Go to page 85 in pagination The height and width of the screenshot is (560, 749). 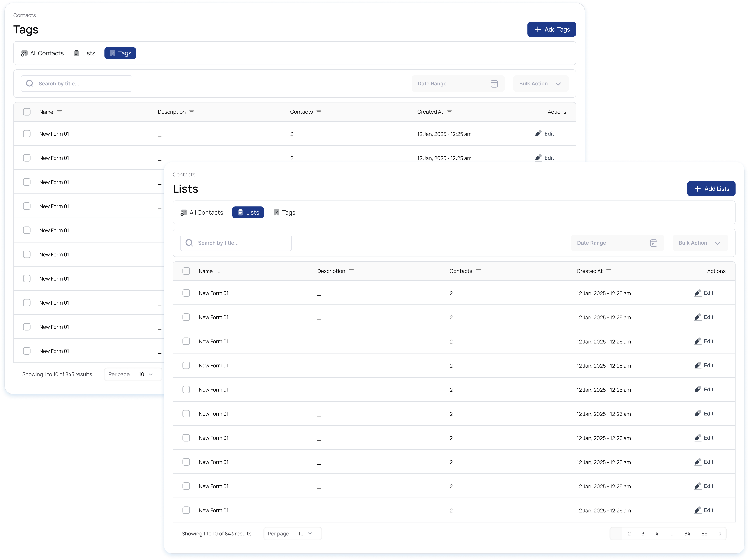click(704, 534)
